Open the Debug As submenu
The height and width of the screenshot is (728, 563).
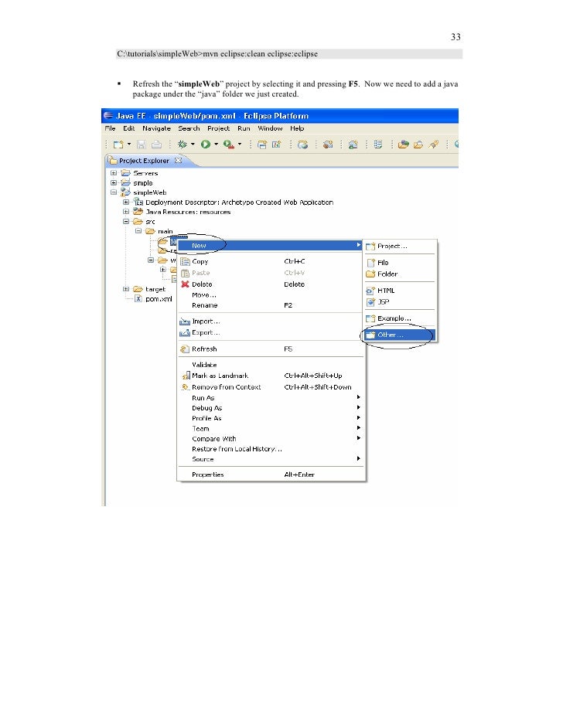coord(271,408)
